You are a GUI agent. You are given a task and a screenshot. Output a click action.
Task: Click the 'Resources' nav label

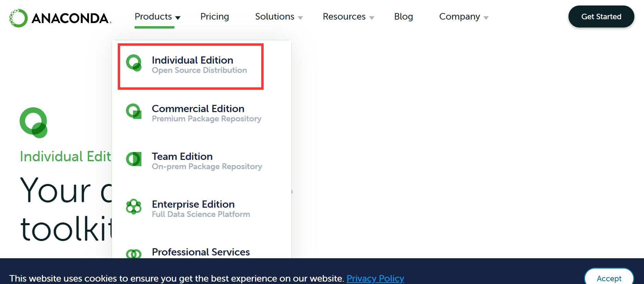click(344, 17)
